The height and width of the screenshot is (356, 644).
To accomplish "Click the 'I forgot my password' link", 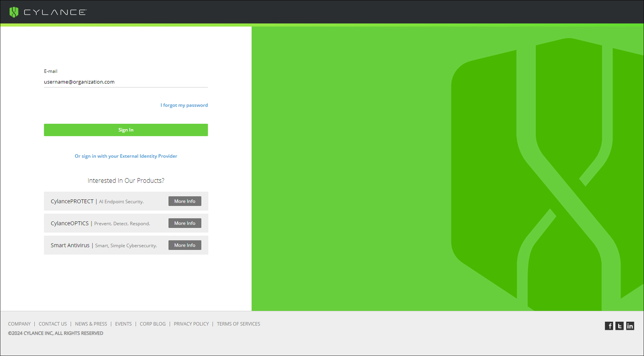I will click(x=184, y=105).
